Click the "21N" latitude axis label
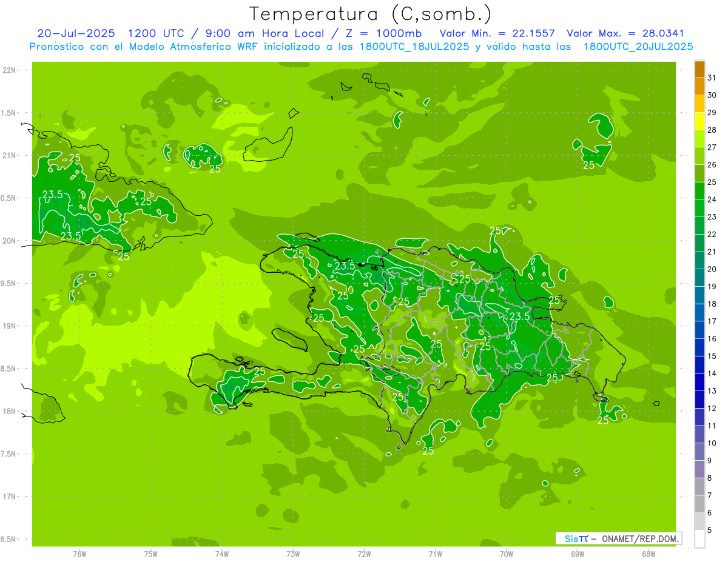 point(9,156)
